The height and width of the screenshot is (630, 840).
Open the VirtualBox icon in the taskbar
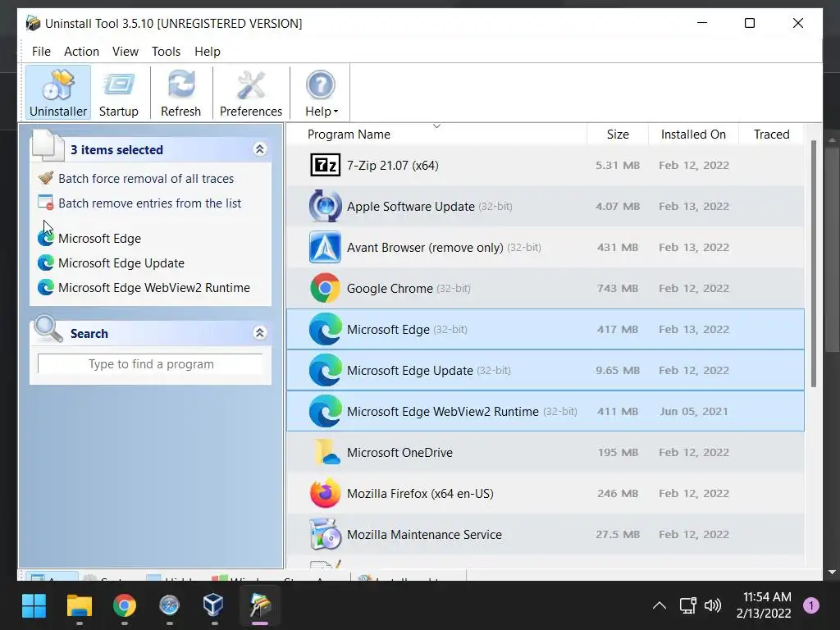tap(214, 605)
